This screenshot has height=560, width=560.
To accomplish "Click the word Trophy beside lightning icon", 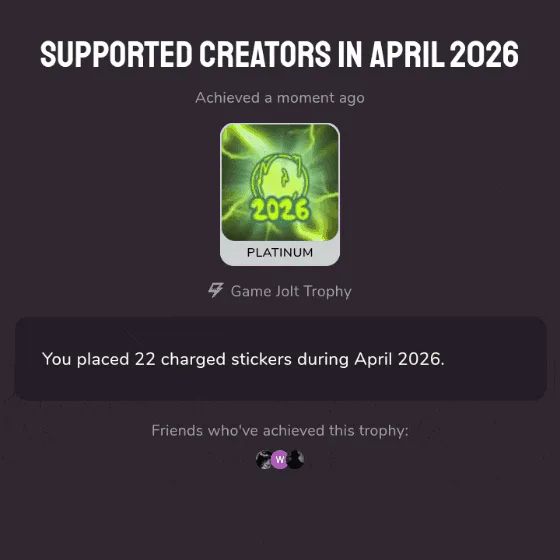I will click(x=328, y=292).
